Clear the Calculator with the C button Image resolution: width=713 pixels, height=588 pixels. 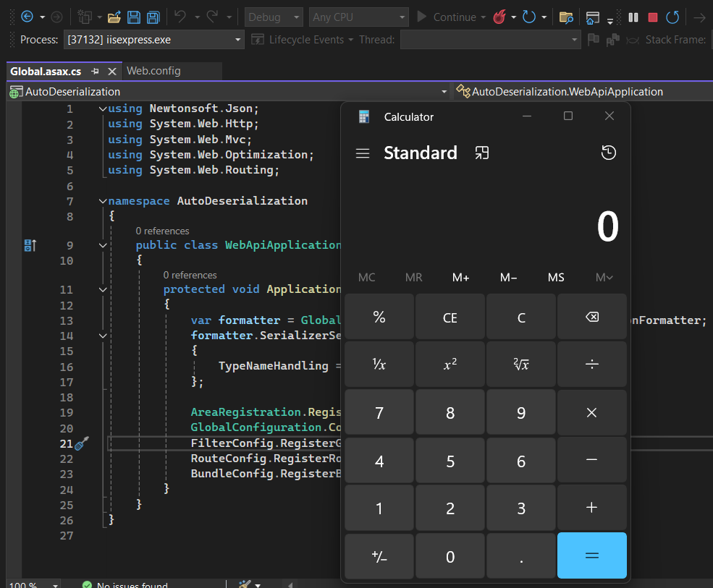pyautogui.click(x=521, y=317)
